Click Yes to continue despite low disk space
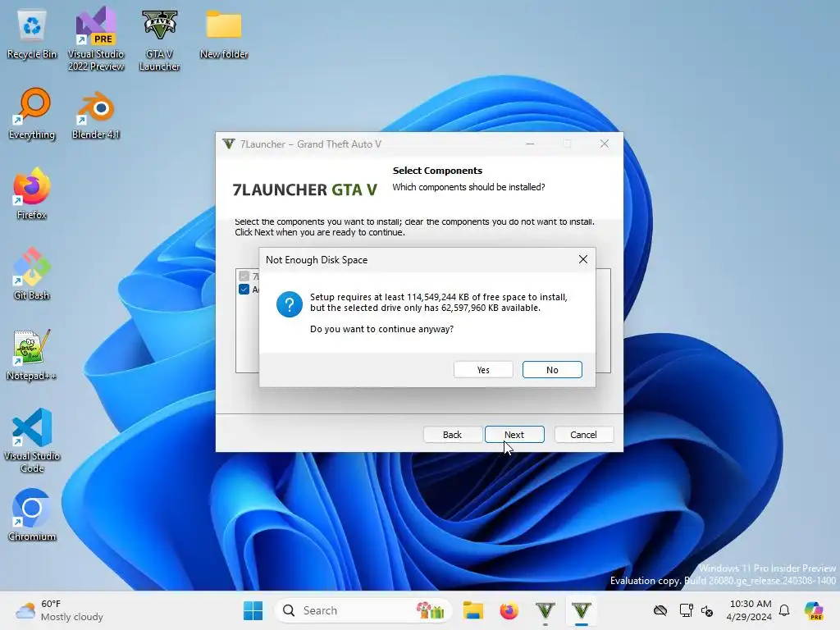The image size is (840, 630). coord(483,370)
